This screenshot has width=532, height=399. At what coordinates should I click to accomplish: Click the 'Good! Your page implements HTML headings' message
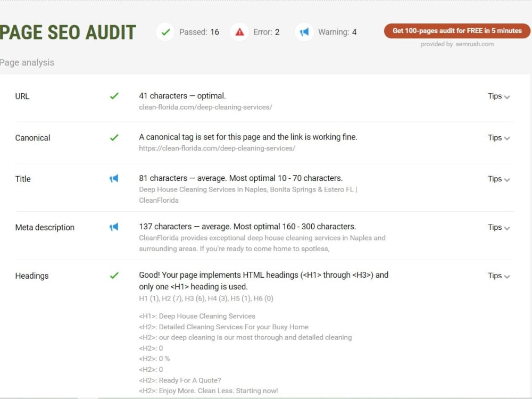tap(264, 280)
